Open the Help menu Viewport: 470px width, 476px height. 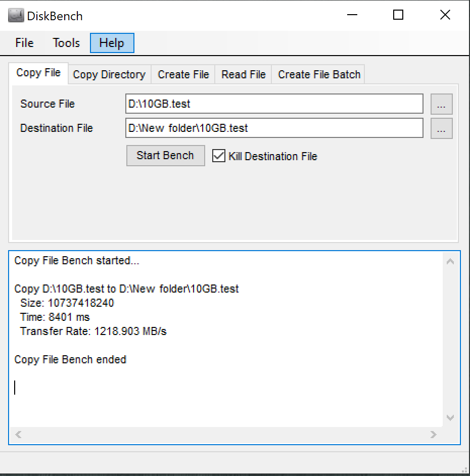click(112, 43)
